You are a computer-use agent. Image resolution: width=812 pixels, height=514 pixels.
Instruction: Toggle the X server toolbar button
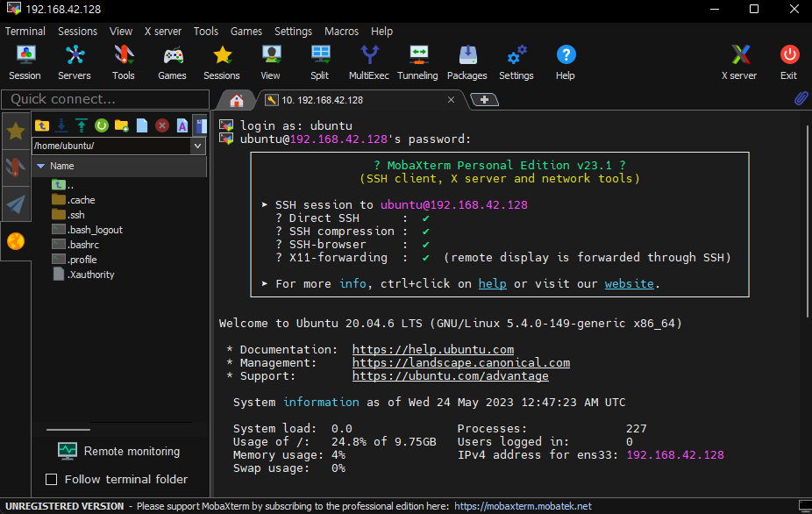point(739,62)
